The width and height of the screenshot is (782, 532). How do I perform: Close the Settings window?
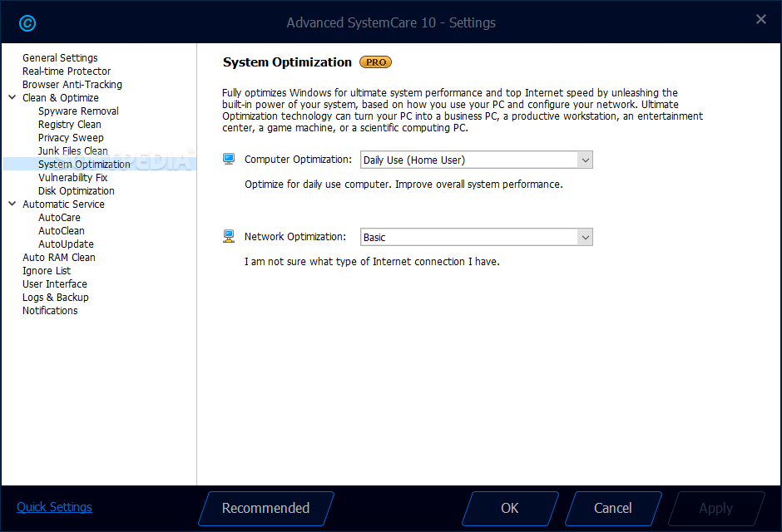(761, 19)
